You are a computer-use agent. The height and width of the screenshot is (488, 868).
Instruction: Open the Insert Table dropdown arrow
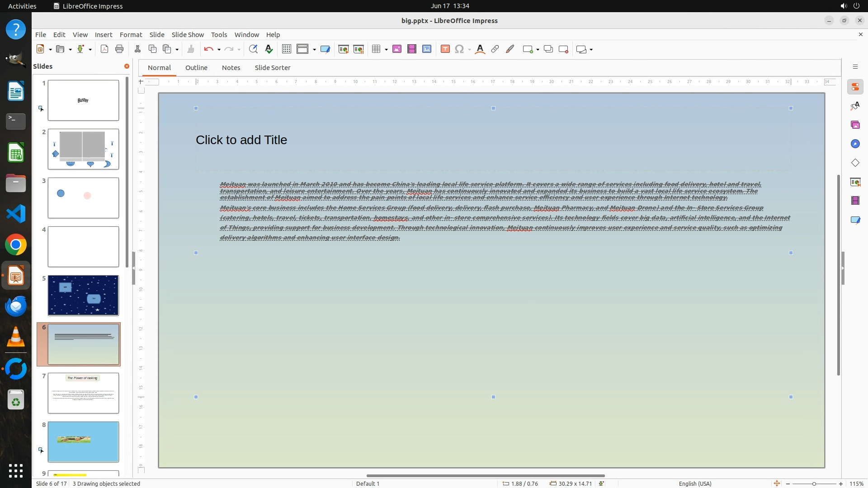coord(386,50)
